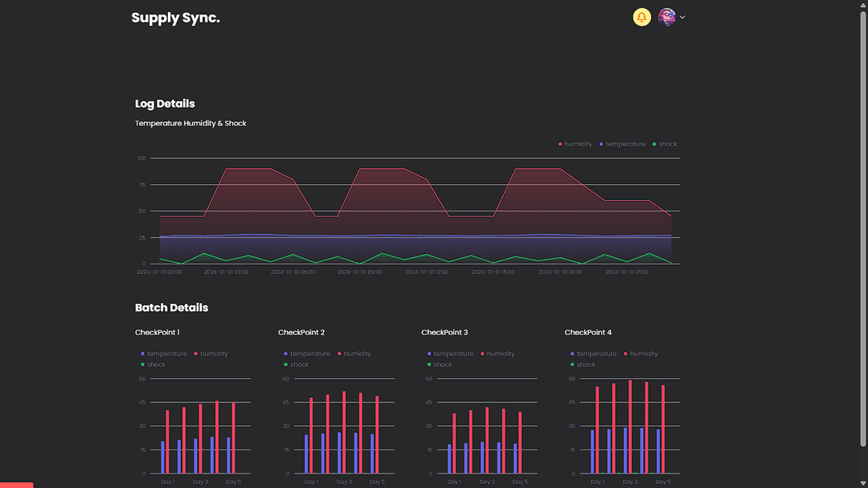
Task: Toggle humidity legend in CheckPoint 3
Action: click(497, 354)
